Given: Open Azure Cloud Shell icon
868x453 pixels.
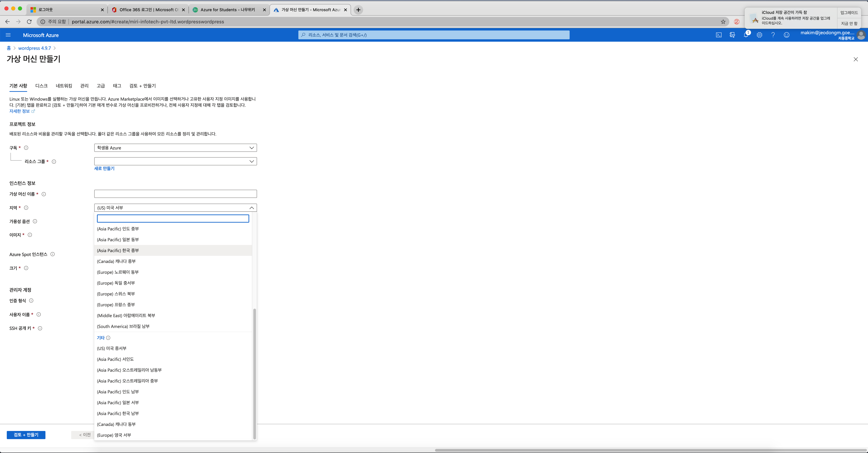Looking at the screenshot, I should coord(718,35).
